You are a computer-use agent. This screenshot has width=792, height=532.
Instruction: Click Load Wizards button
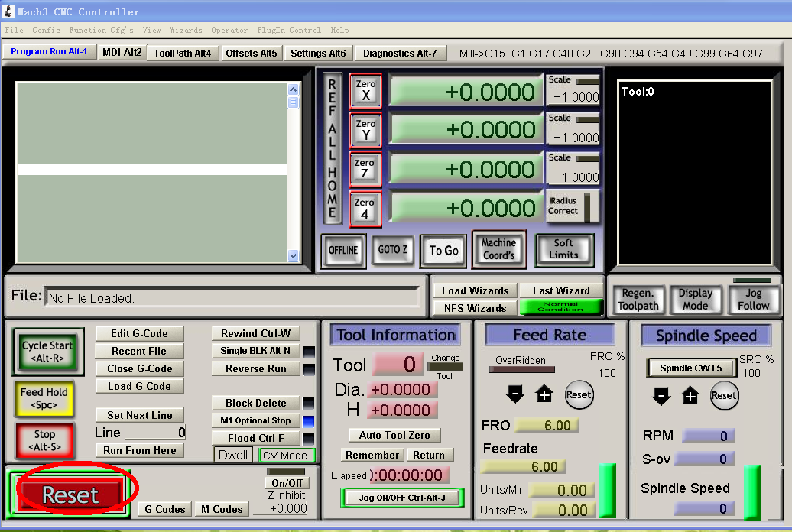476,290
